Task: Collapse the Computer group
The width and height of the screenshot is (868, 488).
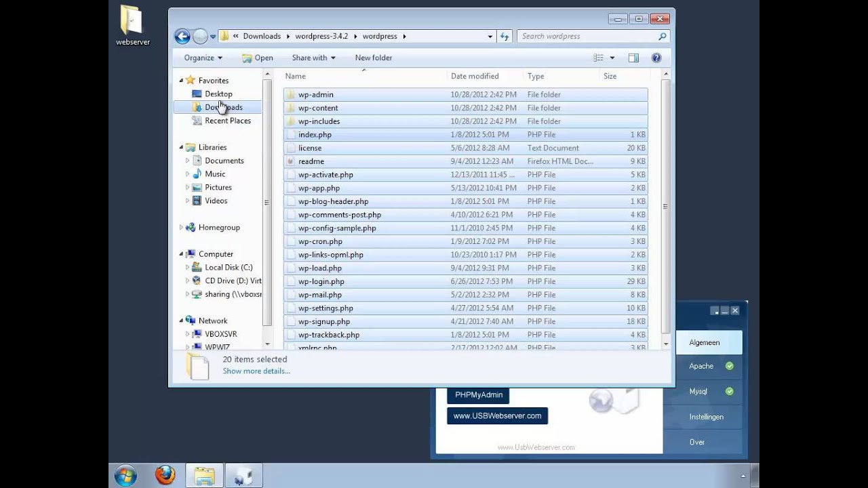Action: point(181,254)
